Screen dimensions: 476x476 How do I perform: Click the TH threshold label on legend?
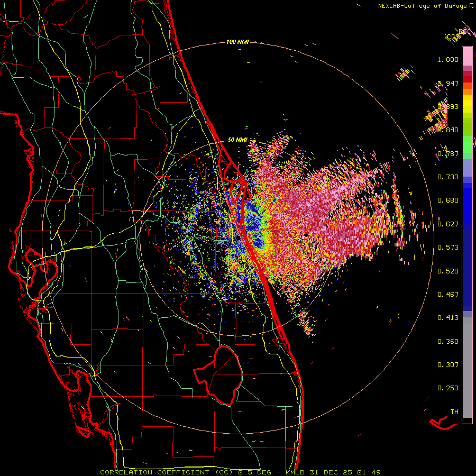454,412
